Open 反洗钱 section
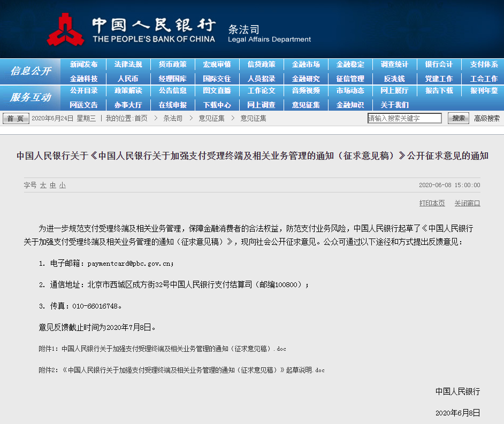 [x=394, y=79]
